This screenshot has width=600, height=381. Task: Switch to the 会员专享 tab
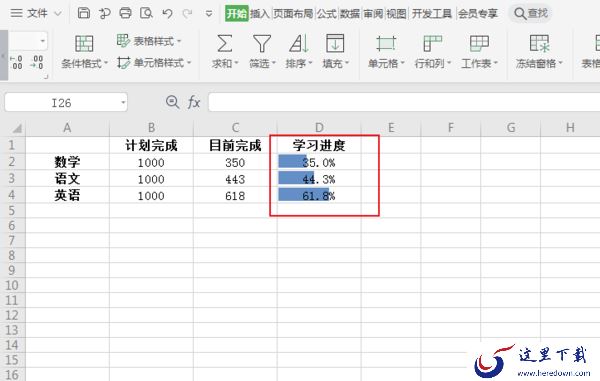click(x=478, y=14)
